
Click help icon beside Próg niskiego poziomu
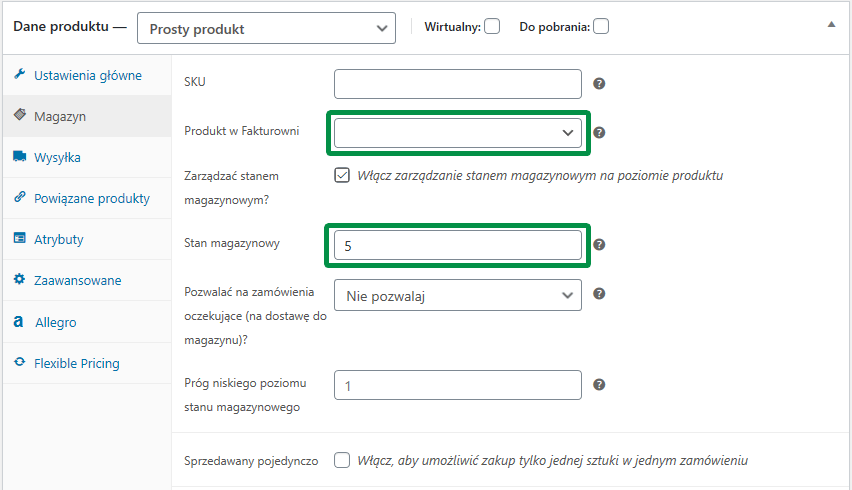599,385
